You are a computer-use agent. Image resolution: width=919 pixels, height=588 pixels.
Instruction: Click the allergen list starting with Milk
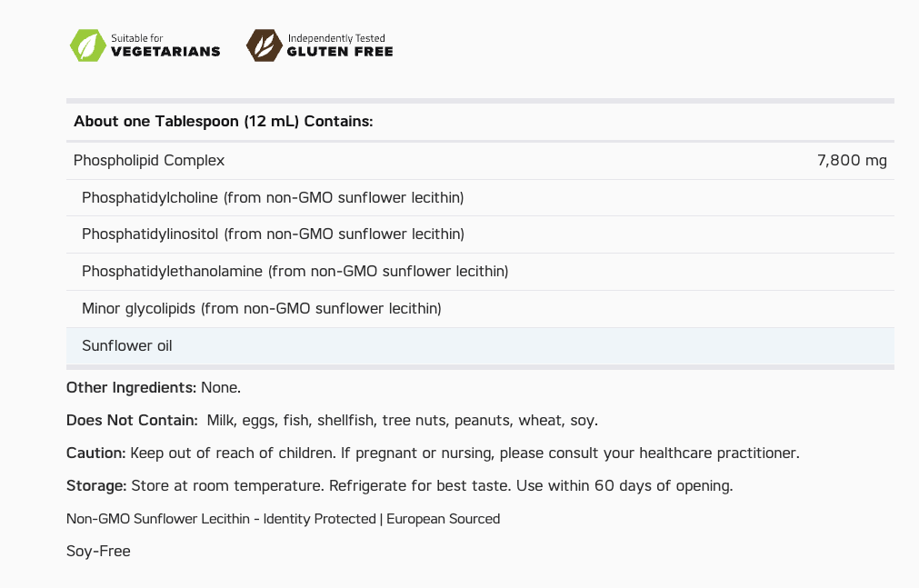pyautogui.click(x=402, y=420)
